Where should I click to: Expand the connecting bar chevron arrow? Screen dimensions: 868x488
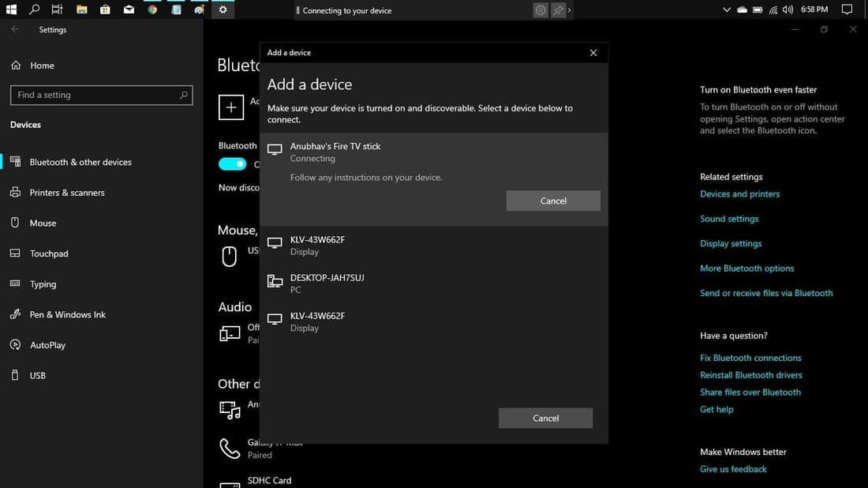569,10
